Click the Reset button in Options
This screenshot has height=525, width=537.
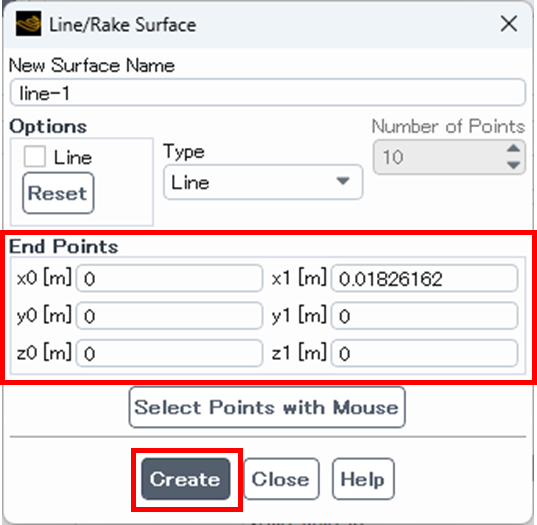pos(58,193)
